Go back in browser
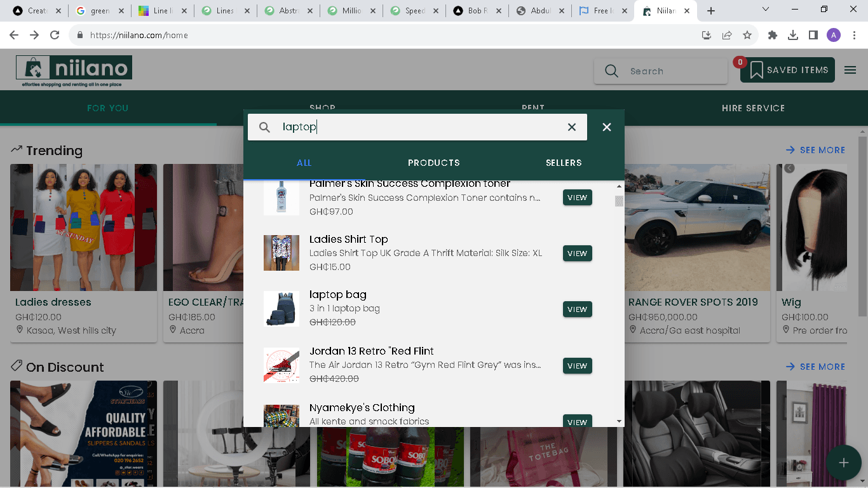868x488 pixels. click(14, 36)
